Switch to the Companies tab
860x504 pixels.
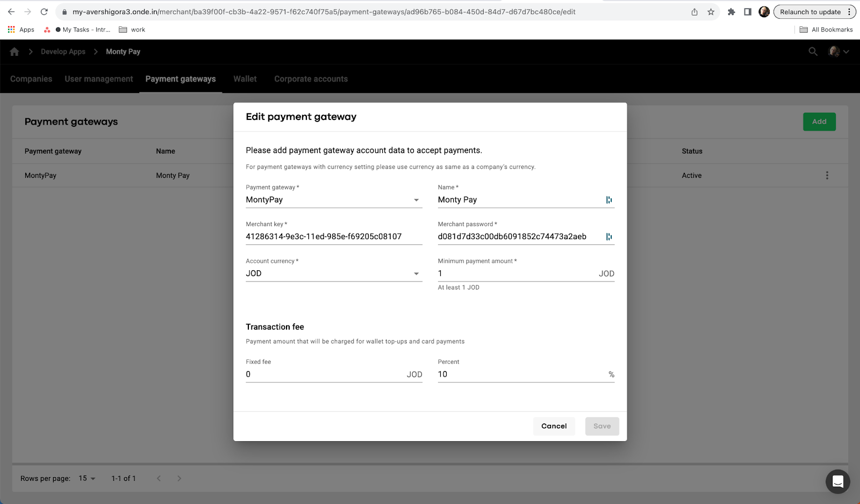31,79
